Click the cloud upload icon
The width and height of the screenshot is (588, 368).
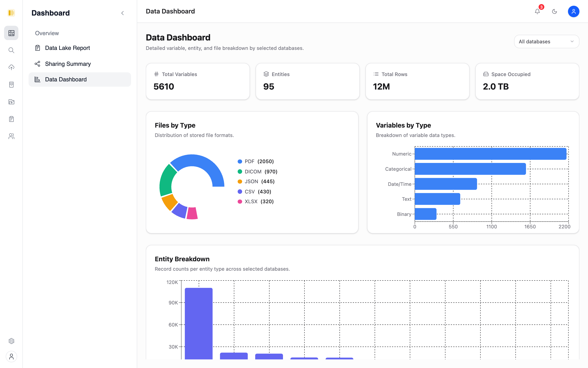point(11,67)
